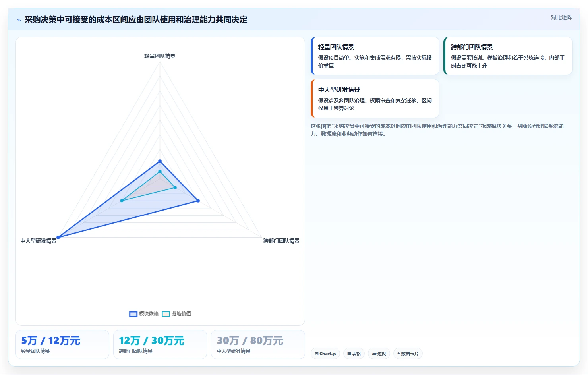
Task: Click the explanatory paragraph starting 这张图把
Action: pos(437,130)
